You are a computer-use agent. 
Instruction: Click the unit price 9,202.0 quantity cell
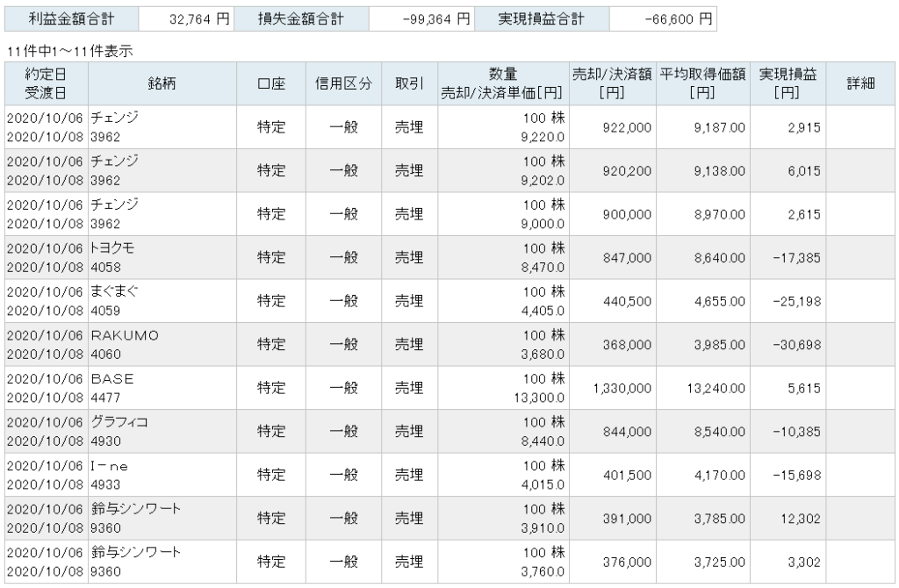click(503, 171)
